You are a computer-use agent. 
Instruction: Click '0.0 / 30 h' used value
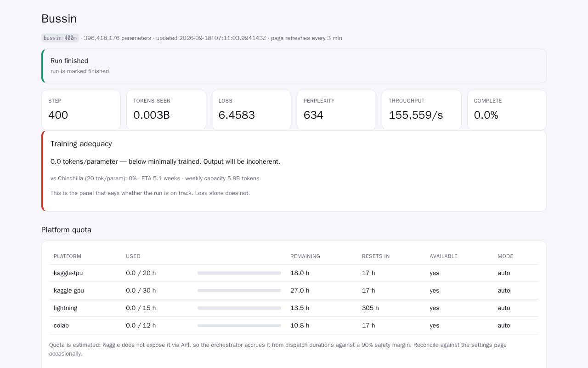click(141, 291)
